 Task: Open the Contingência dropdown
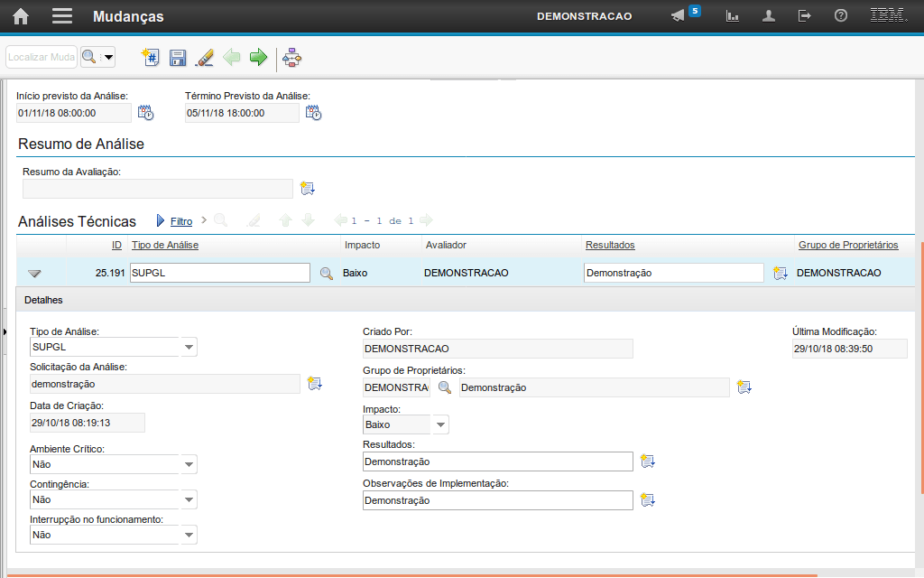[x=189, y=499]
